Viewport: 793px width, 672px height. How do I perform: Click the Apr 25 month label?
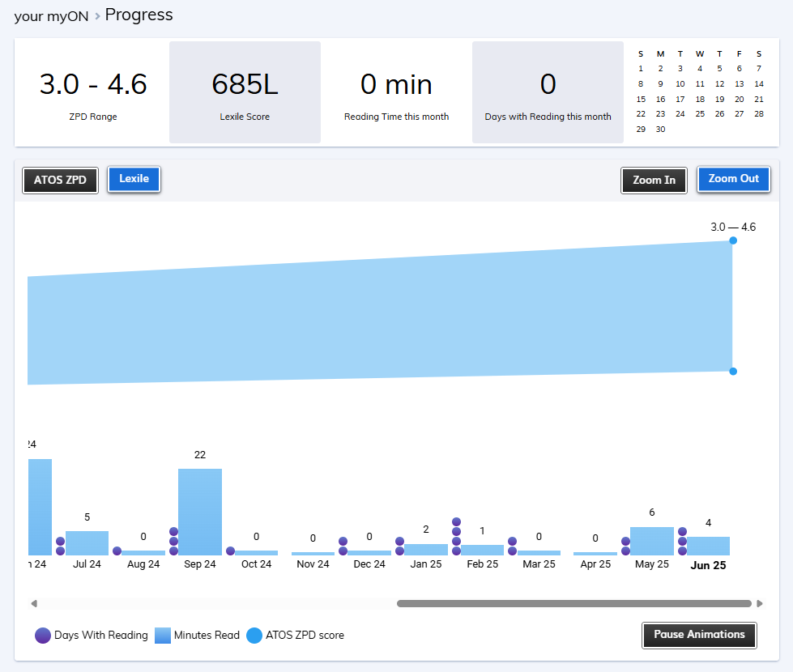[x=595, y=564]
